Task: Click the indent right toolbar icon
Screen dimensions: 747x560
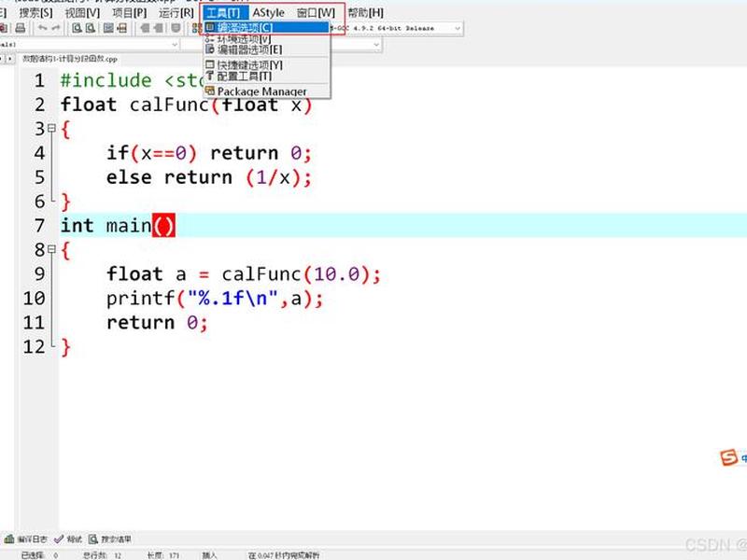Action: click(x=158, y=28)
